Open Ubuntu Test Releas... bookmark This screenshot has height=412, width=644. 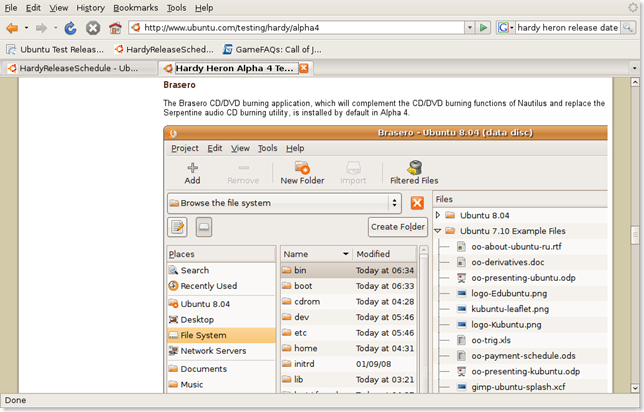[55, 49]
